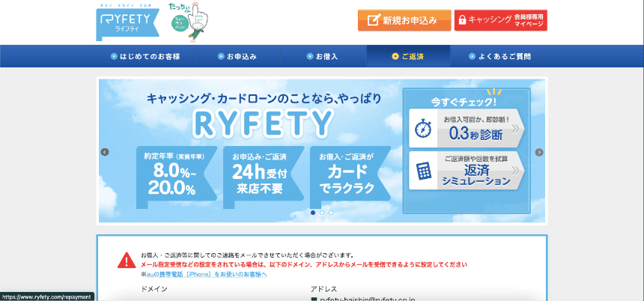Click arrow bullet beside お借入

(310, 57)
